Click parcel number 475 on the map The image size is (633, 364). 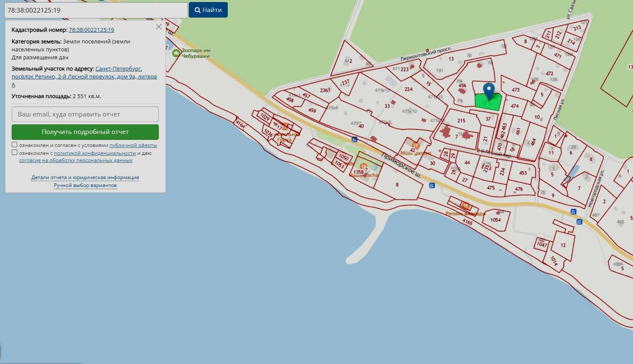tap(491, 188)
